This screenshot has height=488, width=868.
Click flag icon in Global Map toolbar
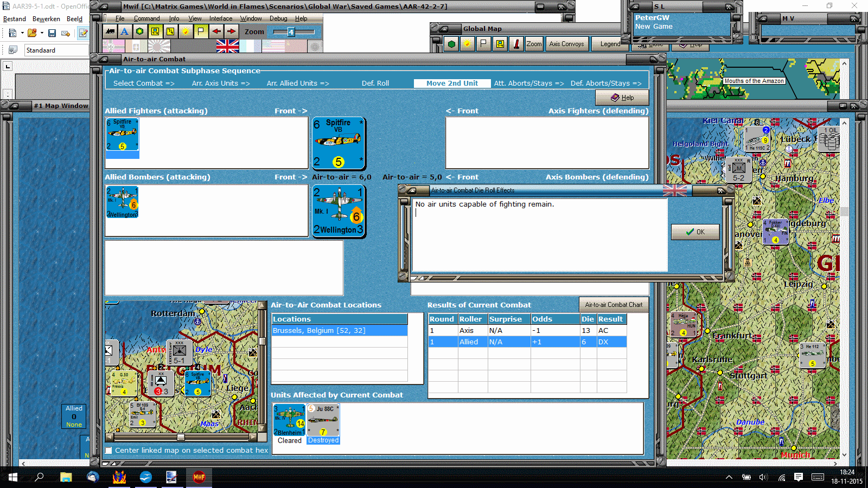point(483,44)
